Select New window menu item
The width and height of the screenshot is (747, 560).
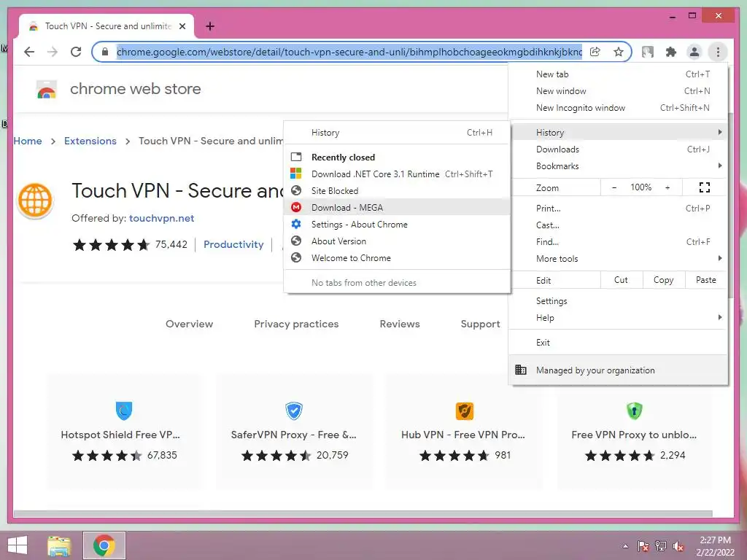pos(618,91)
